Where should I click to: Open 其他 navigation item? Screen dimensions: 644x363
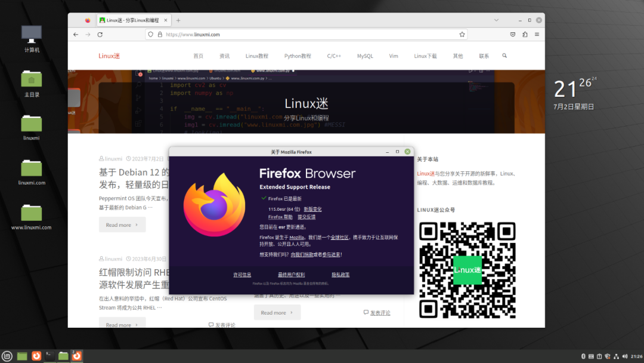tap(458, 56)
